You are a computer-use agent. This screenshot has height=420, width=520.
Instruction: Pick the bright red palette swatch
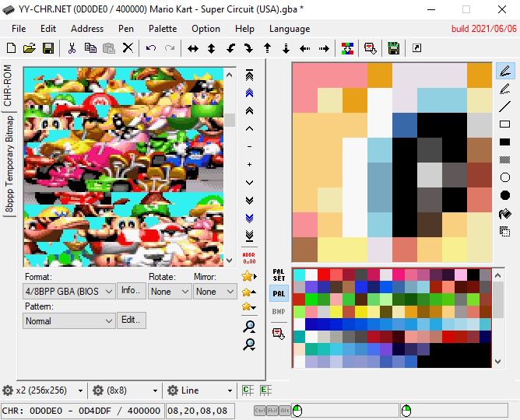click(323, 275)
